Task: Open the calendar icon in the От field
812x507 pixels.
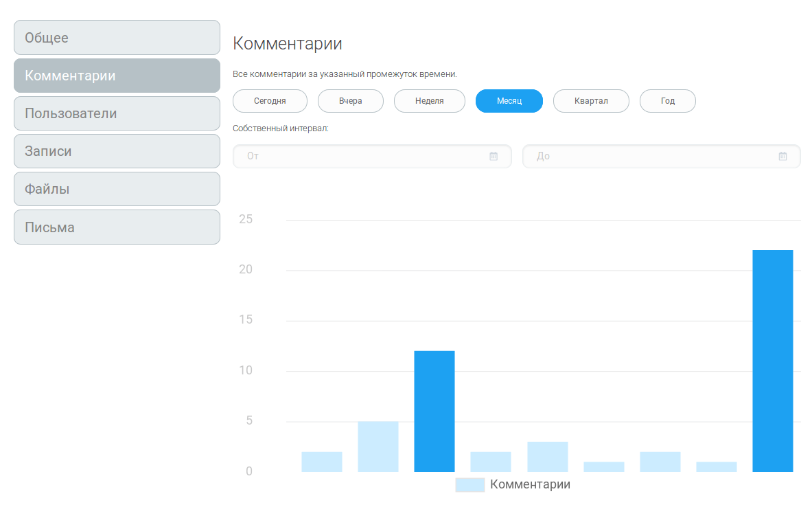Action: 493,156
